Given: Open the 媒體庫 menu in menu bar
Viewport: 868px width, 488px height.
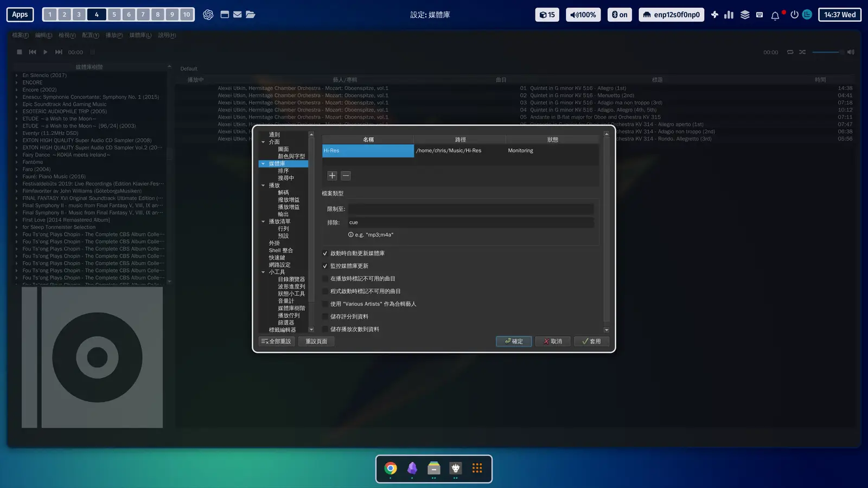Looking at the screenshot, I should pyautogui.click(x=141, y=35).
